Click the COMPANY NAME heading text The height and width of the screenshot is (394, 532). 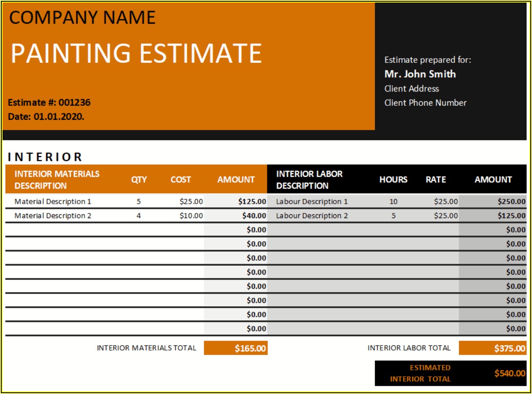[x=83, y=18]
